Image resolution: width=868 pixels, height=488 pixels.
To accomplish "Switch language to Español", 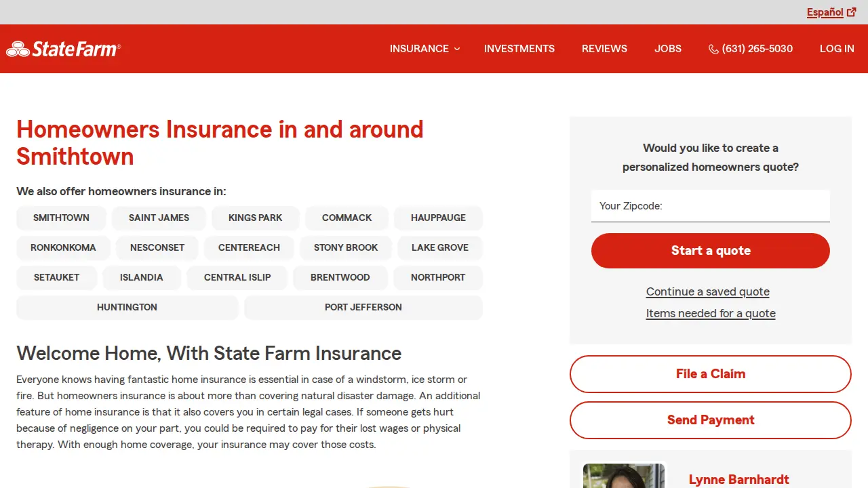I will click(825, 12).
